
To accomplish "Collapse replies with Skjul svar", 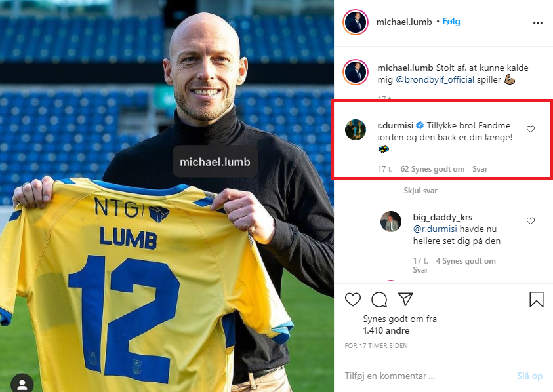I will 420,191.
